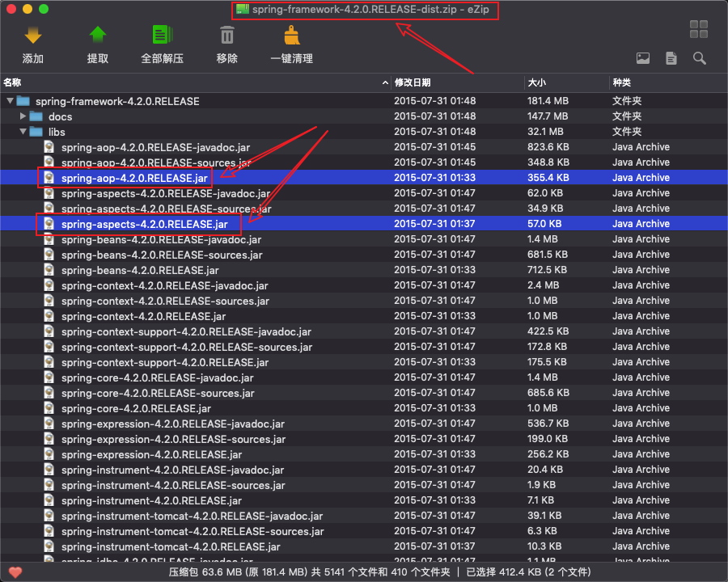Screen dimensions: 728x582
Task: Open the document preview icon
Action: click(x=671, y=58)
